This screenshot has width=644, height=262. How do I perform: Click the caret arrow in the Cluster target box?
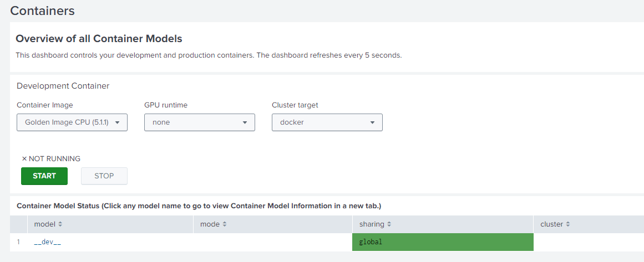coord(372,122)
